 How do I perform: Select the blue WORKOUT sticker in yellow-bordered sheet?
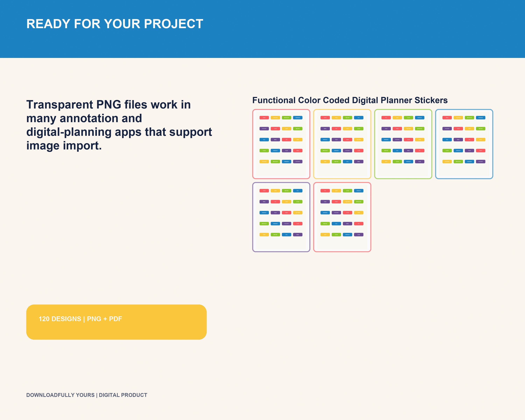click(325, 139)
